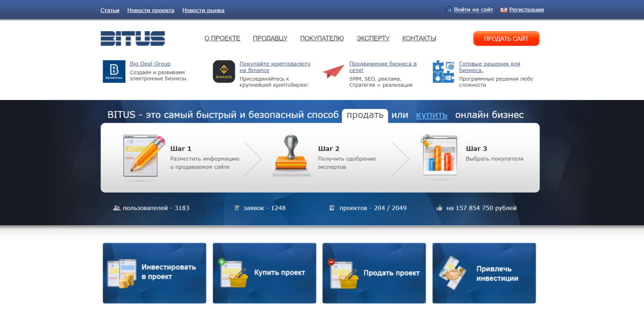
Task: Click the Big Deal Group logo icon
Action: tap(114, 71)
